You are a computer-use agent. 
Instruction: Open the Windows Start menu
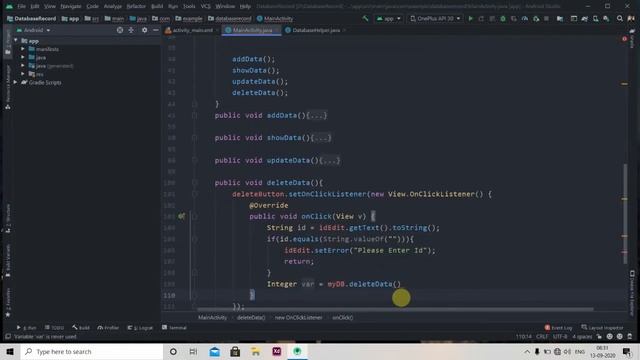(10, 351)
